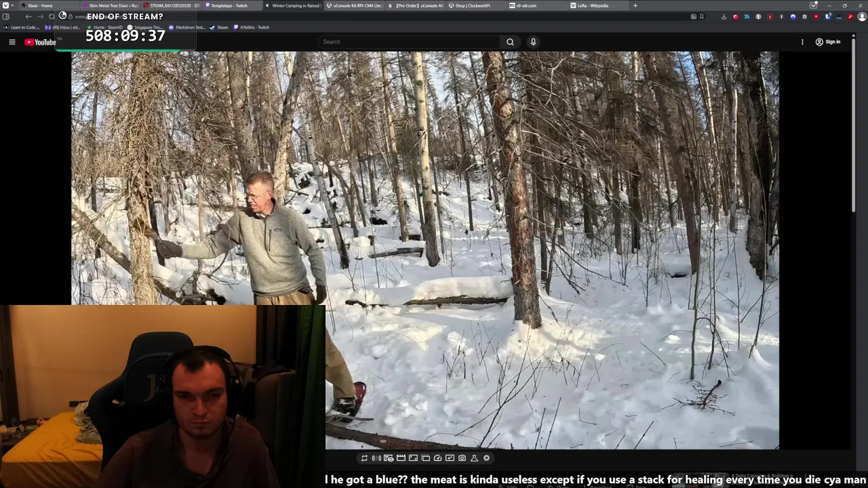Open the browser downloads icon

point(724,16)
